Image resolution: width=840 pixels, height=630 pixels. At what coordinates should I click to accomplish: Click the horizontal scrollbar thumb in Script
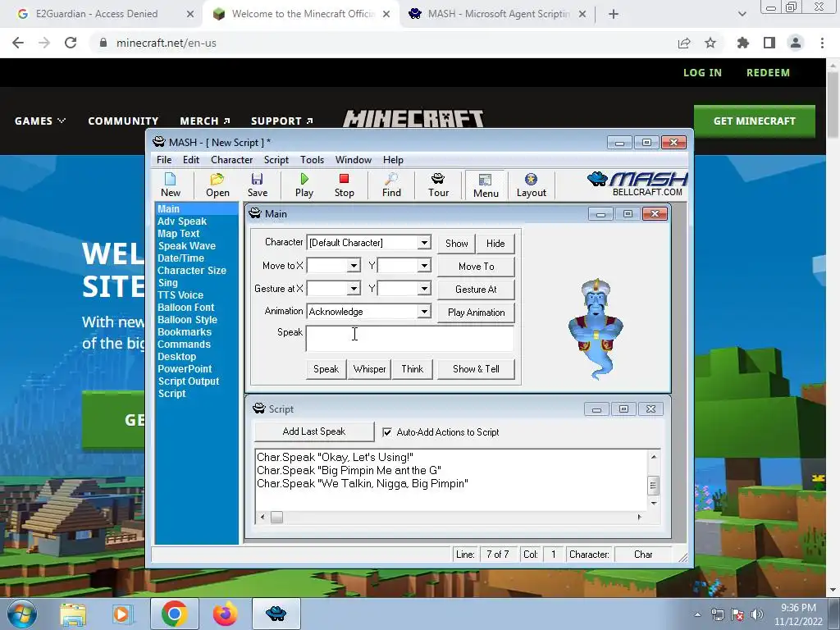coord(276,518)
